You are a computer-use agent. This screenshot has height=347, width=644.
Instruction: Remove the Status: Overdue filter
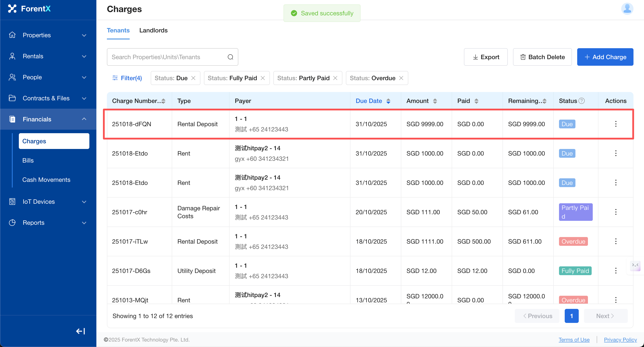coord(401,78)
